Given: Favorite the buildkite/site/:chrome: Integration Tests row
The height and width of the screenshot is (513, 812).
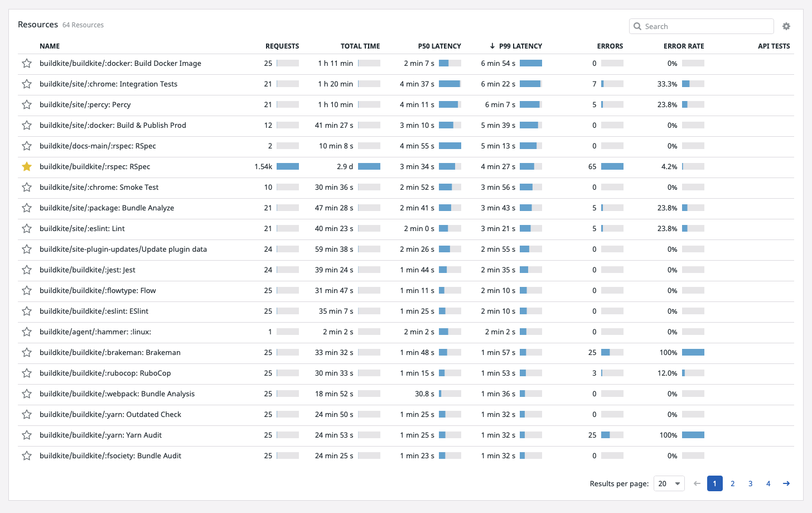Looking at the screenshot, I should (27, 84).
